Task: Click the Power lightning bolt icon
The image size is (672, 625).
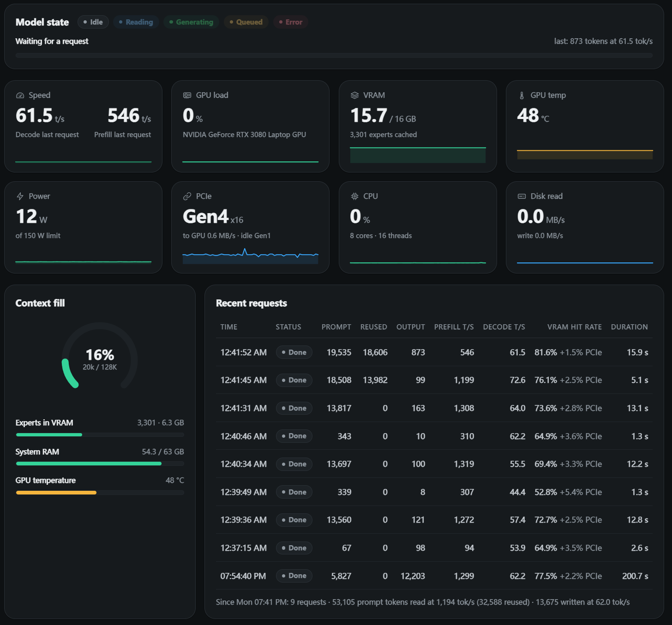Action: [20, 196]
